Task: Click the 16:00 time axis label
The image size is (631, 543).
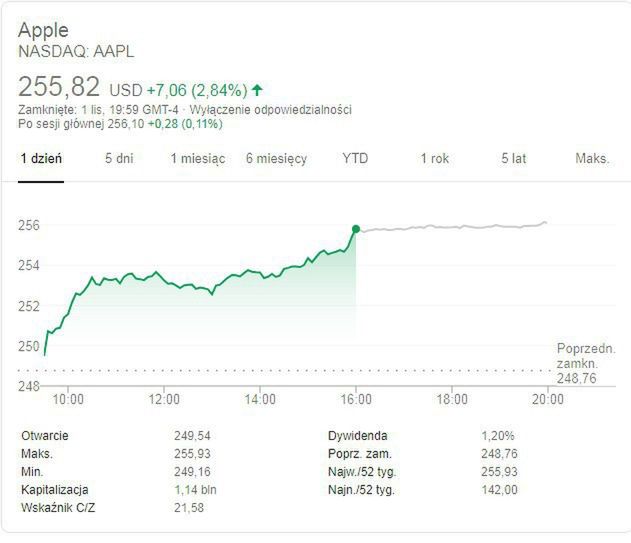Action: 355,399
